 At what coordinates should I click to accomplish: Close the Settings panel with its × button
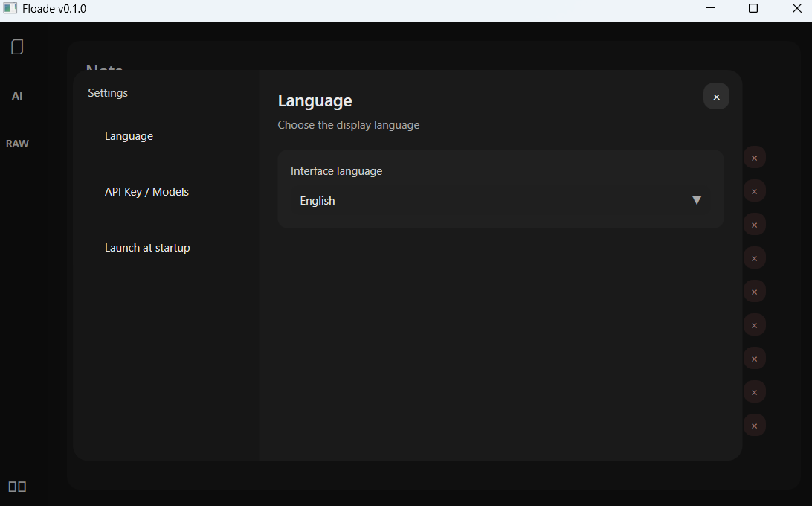[x=716, y=96]
